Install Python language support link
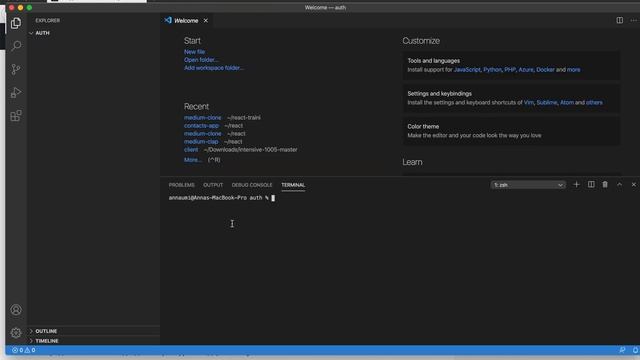This screenshot has width=640, height=360. tap(492, 70)
